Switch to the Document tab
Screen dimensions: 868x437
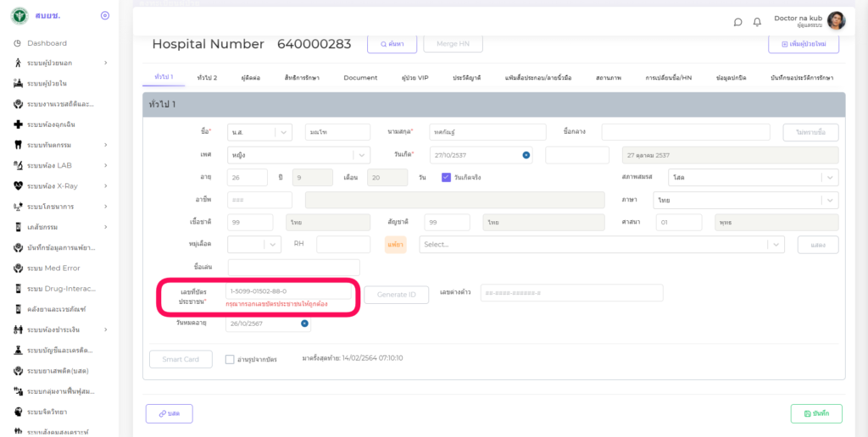pos(360,78)
